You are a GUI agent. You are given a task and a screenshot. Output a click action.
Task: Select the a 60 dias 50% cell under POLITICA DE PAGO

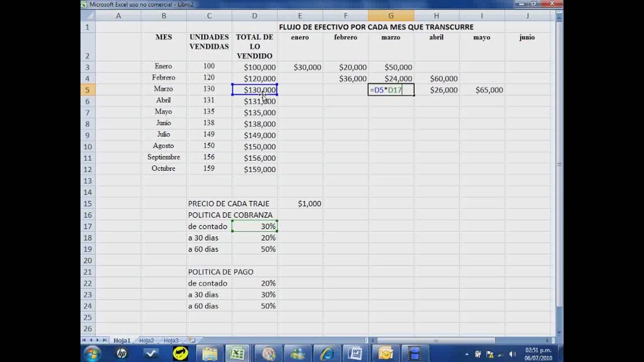(255, 306)
